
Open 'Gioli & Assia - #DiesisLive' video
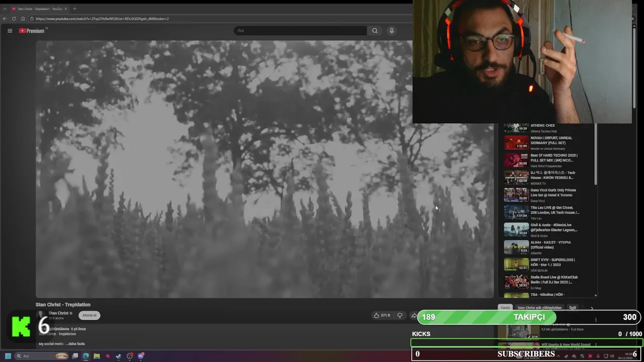pyautogui.click(x=553, y=227)
